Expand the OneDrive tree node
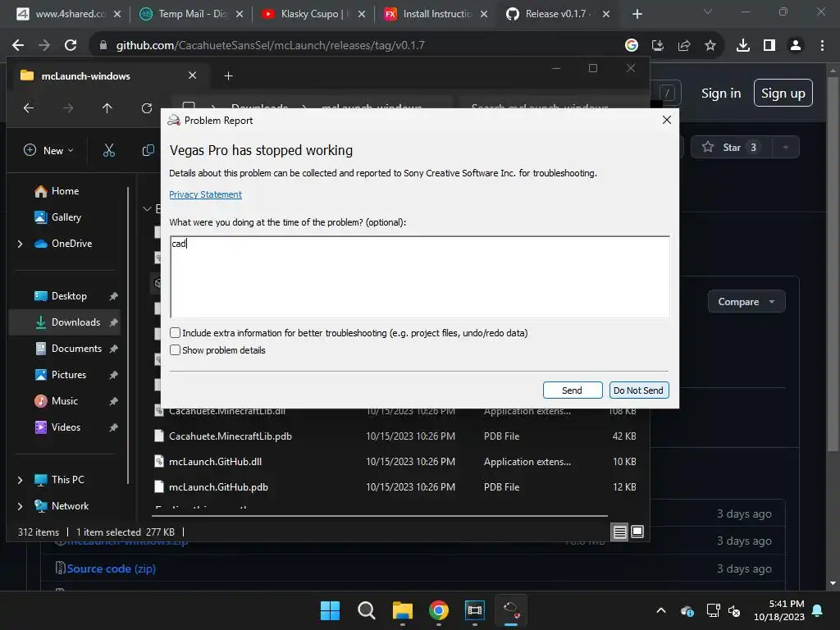This screenshot has height=630, width=840. point(20,244)
